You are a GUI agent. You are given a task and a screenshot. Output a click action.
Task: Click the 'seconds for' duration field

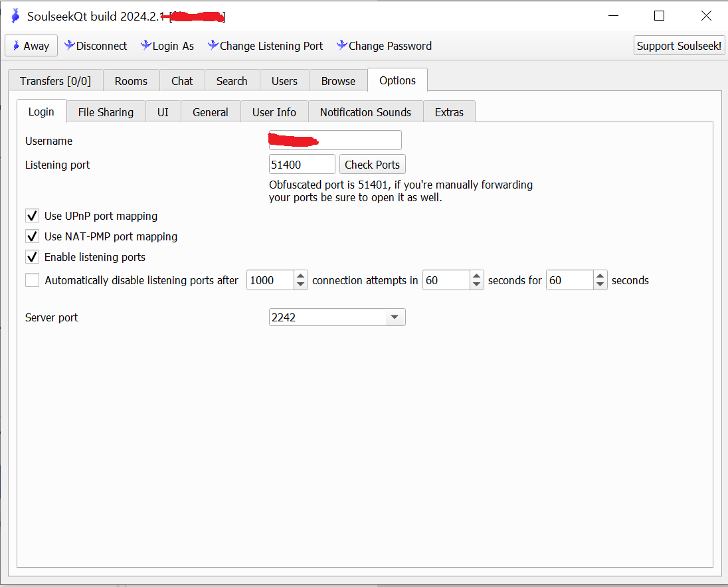[570, 280]
